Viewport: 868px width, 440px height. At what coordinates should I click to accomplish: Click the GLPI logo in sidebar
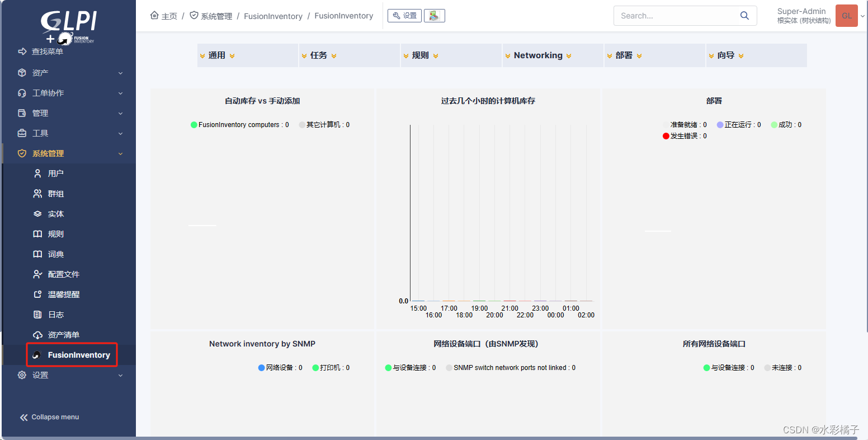tap(68, 26)
